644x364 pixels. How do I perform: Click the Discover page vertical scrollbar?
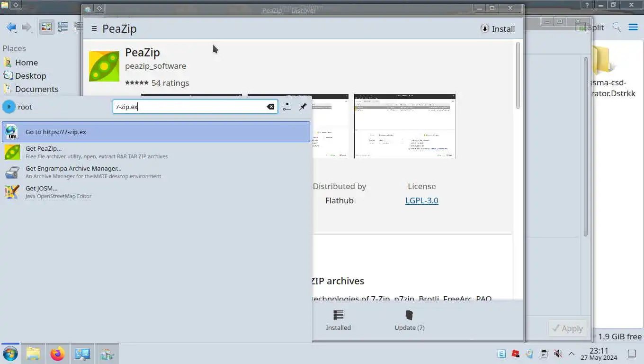pyautogui.click(x=518, y=76)
